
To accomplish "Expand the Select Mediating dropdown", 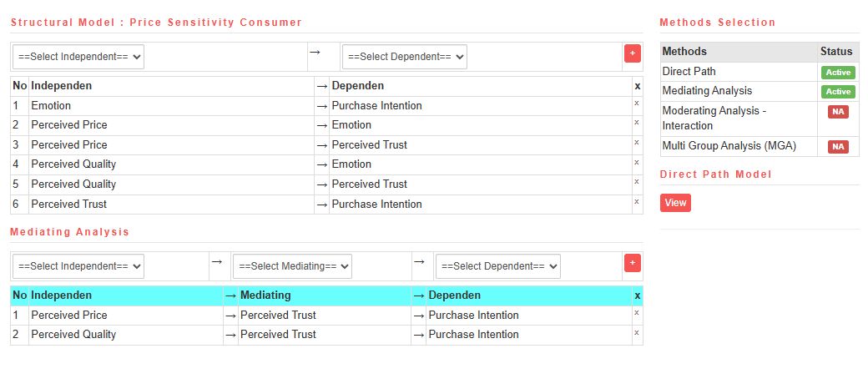I will [x=292, y=266].
